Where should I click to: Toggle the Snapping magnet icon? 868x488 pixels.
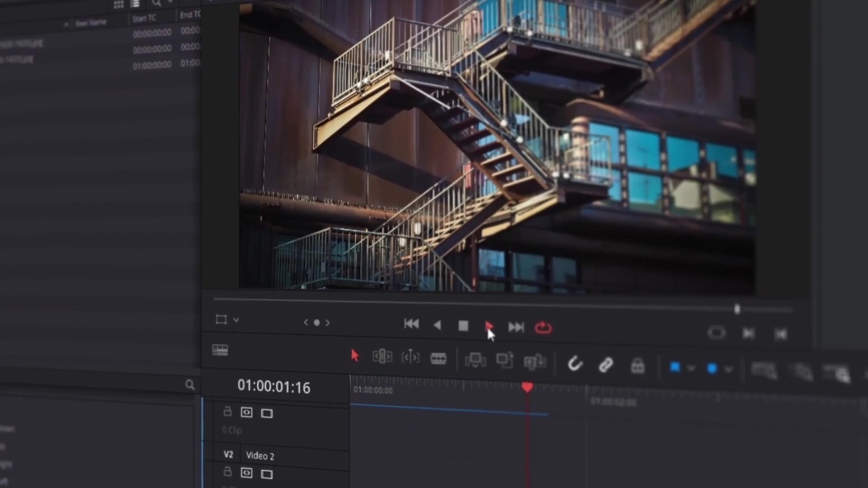575,364
